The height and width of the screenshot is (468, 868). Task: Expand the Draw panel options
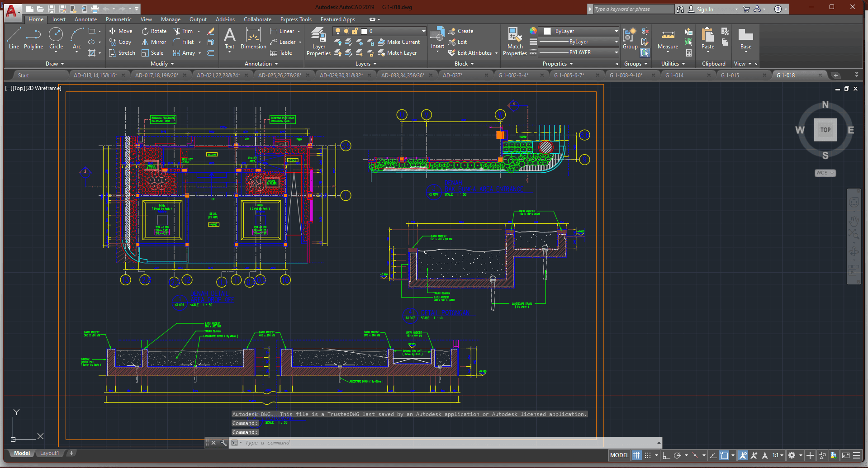tap(55, 64)
